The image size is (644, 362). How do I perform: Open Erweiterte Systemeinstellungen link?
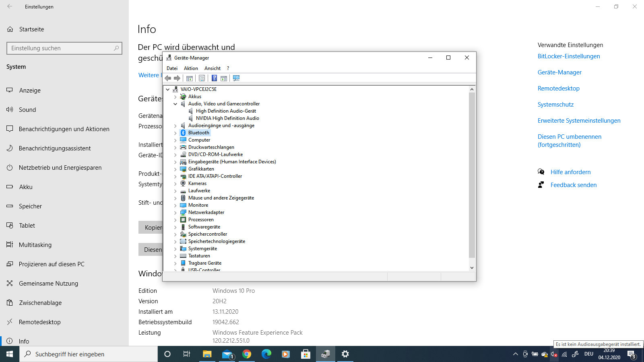579,121
